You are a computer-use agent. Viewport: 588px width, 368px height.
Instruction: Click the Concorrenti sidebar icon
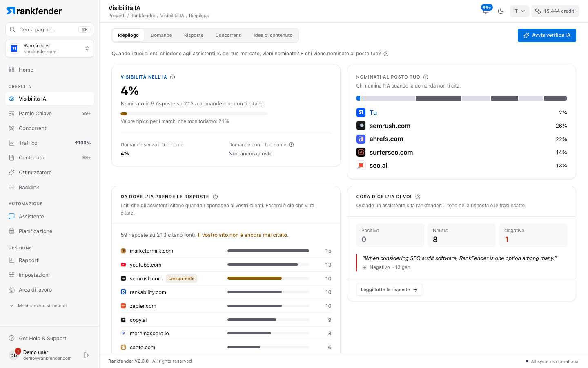(11, 128)
